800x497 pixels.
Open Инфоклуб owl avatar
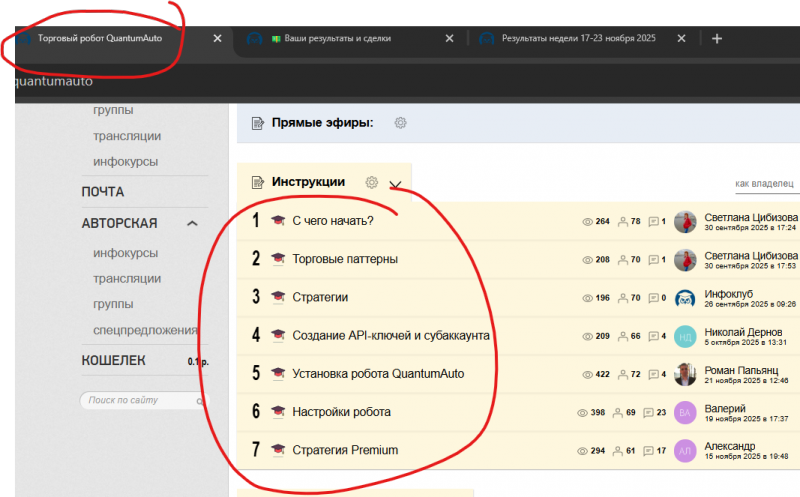pyautogui.click(x=685, y=299)
